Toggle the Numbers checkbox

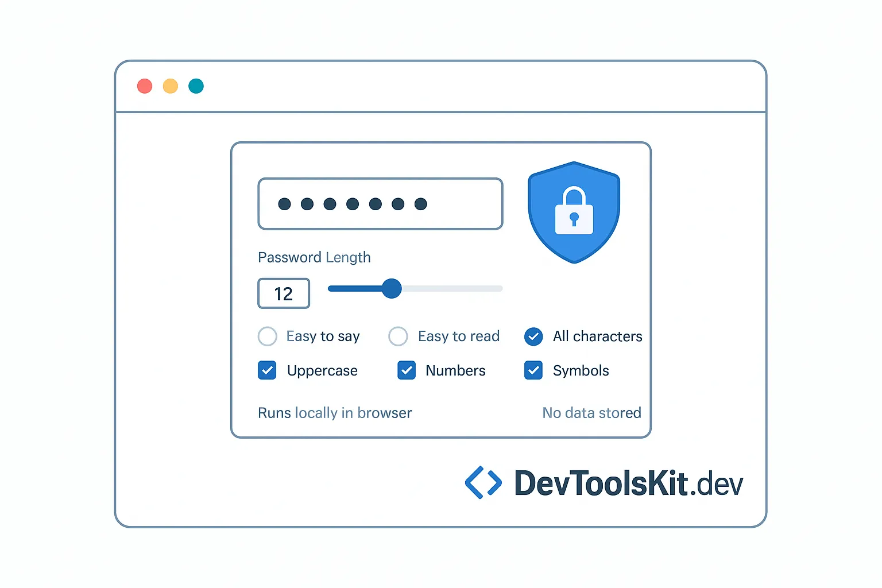[x=407, y=370]
